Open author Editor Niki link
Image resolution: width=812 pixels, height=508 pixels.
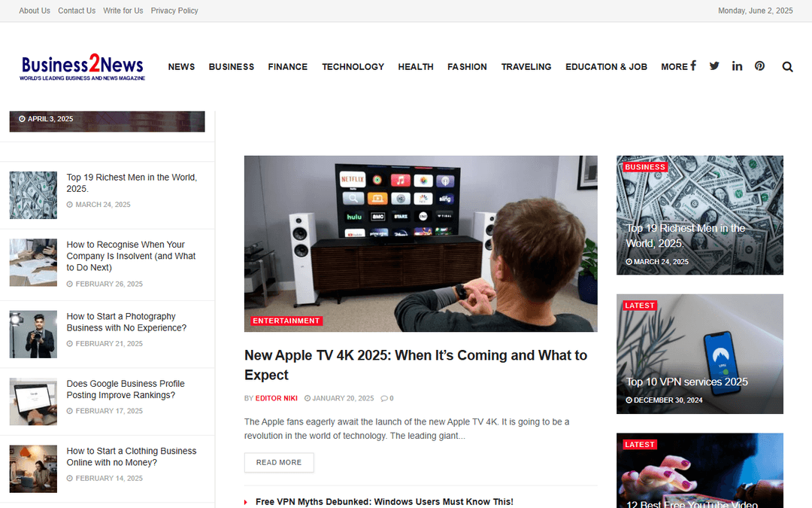click(x=277, y=398)
